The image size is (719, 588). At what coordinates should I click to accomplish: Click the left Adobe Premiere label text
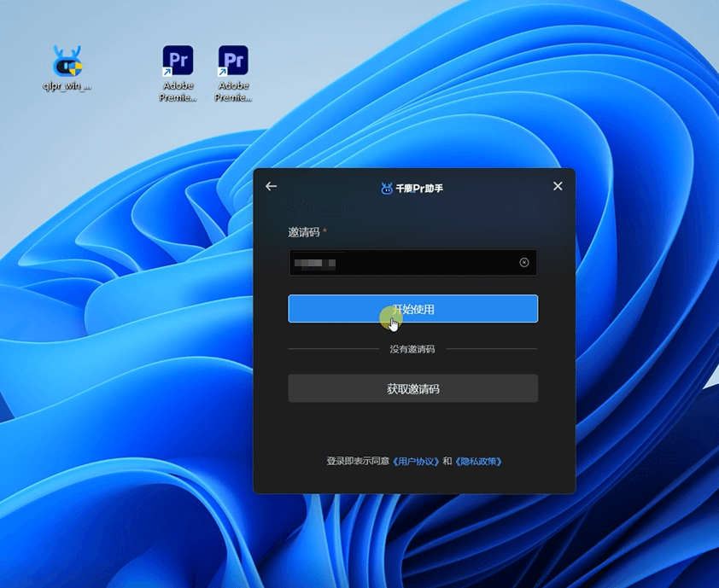point(178,91)
